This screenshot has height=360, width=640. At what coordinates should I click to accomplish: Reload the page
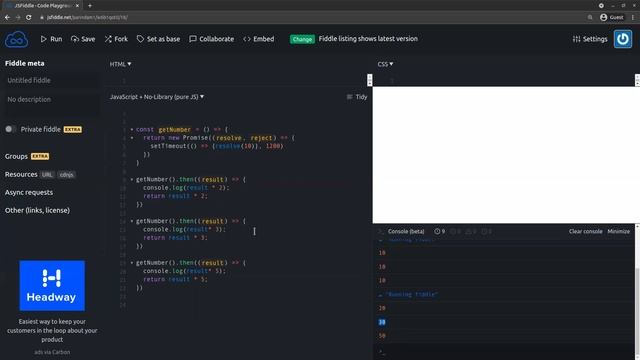point(29,18)
